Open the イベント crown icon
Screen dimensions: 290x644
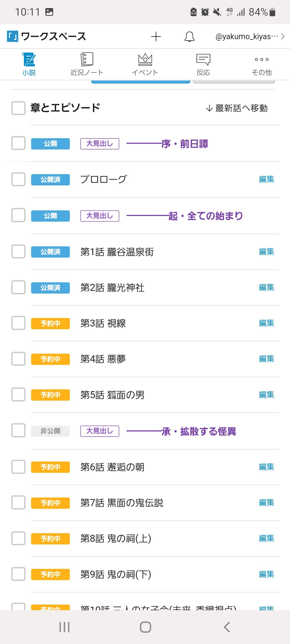[145, 59]
